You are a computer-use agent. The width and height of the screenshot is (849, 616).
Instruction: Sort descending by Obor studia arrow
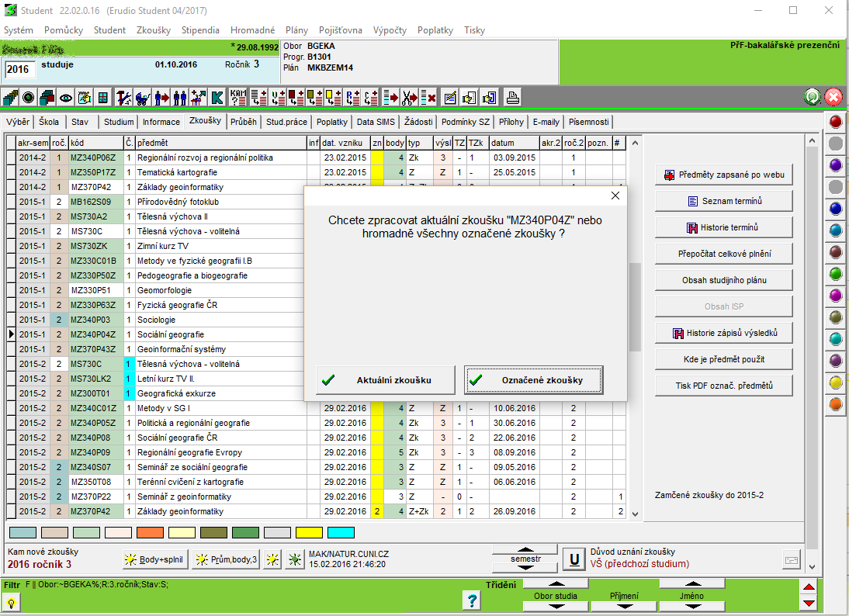(555, 607)
